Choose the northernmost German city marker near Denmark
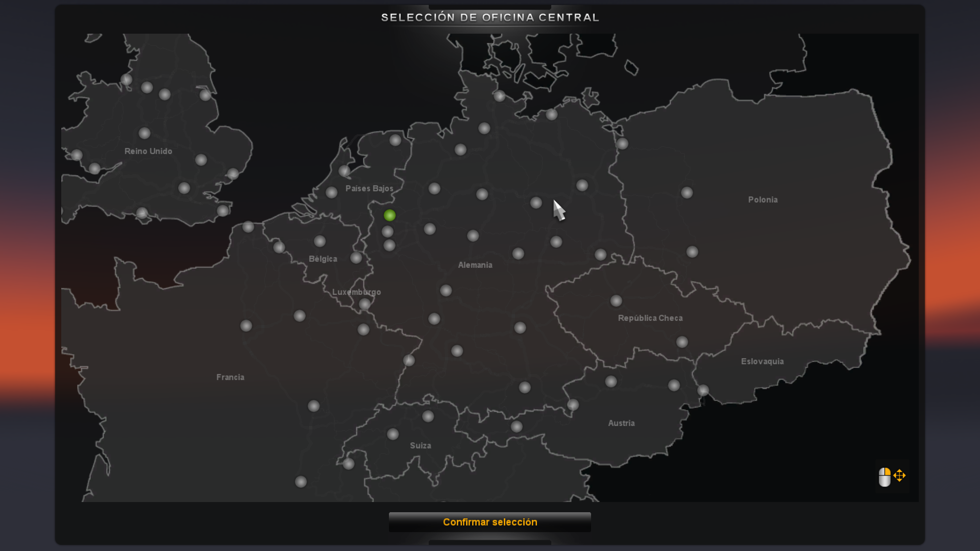 point(499,95)
